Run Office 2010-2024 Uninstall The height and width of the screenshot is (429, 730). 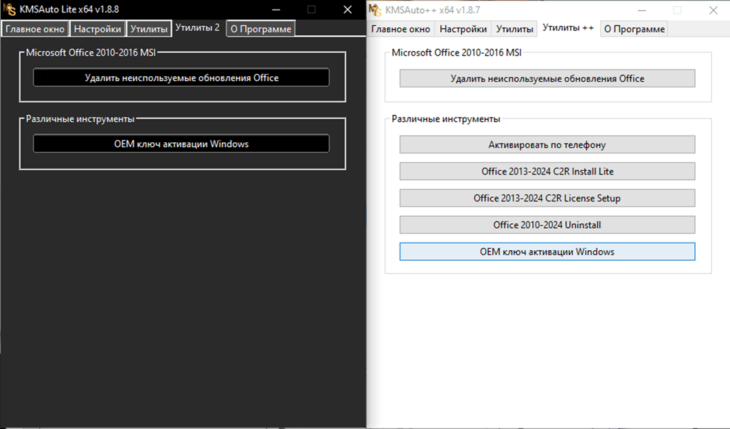pyautogui.click(x=547, y=225)
